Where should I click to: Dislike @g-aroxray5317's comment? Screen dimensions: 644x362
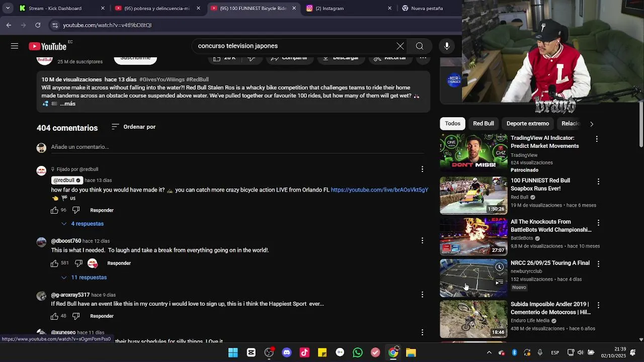tap(76, 316)
